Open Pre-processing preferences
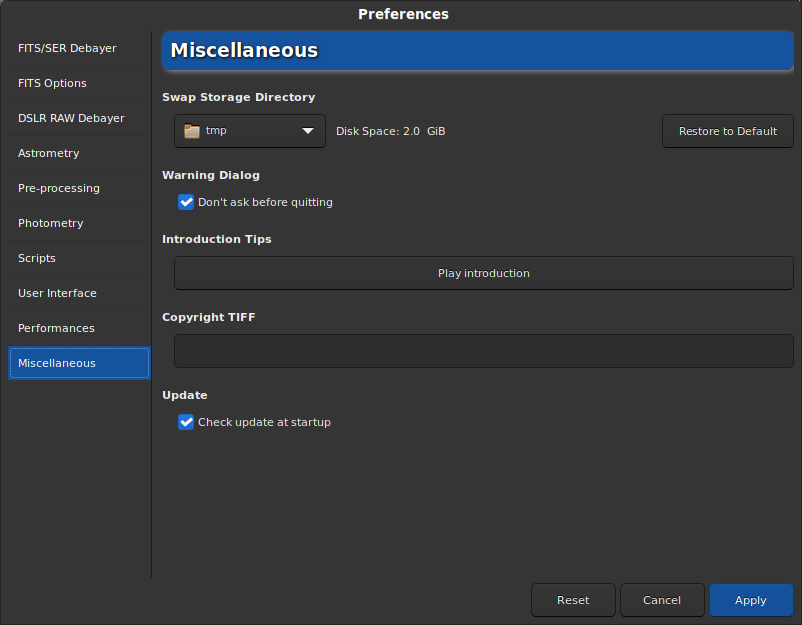This screenshot has height=625, width=802. [x=59, y=188]
